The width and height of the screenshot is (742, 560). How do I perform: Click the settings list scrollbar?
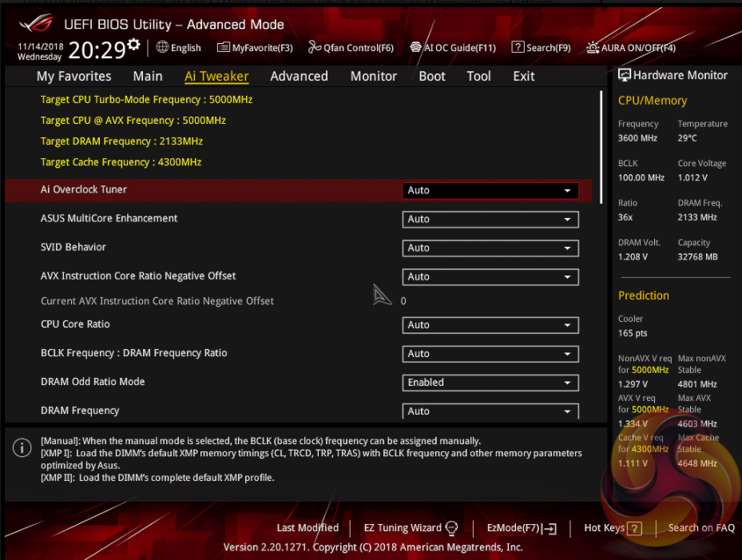pyautogui.click(x=601, y=147)
